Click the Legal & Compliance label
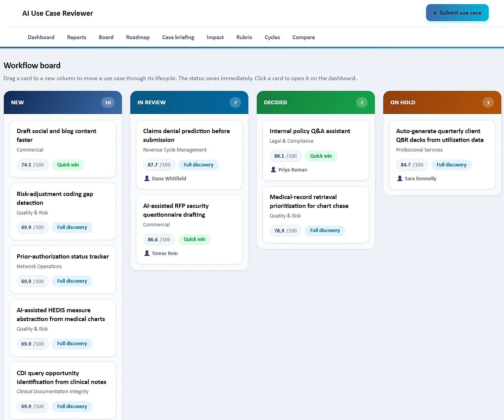Image resolution: width=504 pixels, height=420 pixels. point(292,141)
